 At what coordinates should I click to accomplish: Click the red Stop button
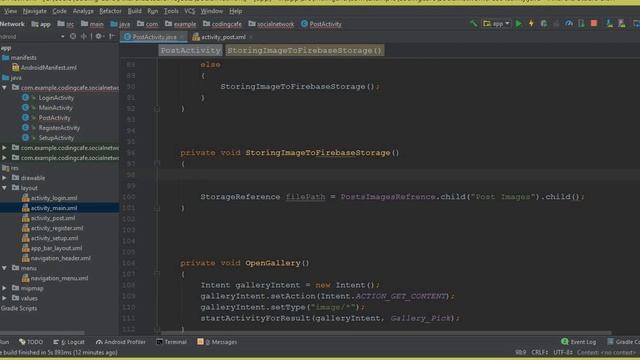pos(594,24)
